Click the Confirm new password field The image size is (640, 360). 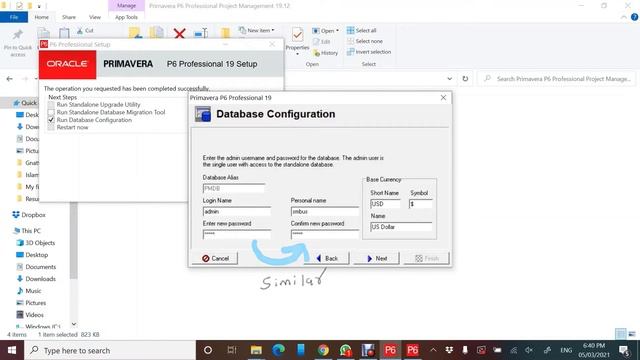coord(325,234)
